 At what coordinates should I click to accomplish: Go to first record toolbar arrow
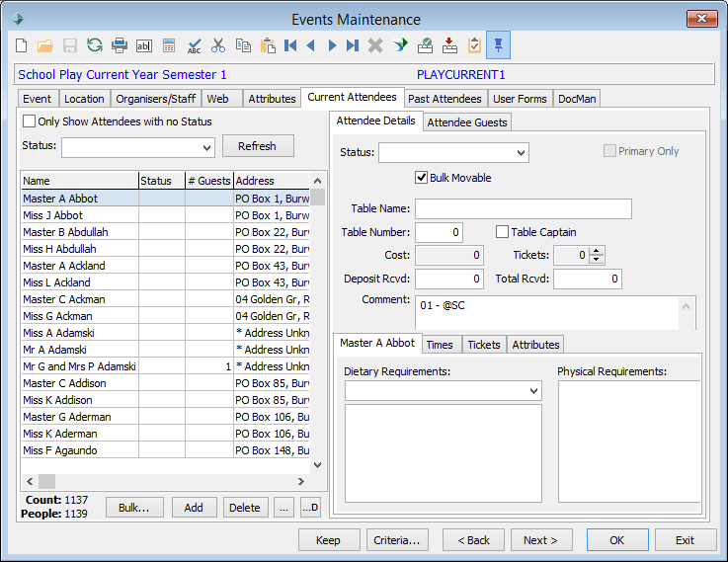pos(290,45)
